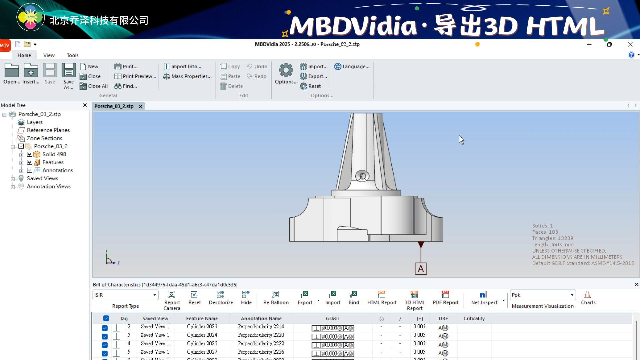Click Import Excel icon in characteristics toolbar

click(x=333, y=295)
